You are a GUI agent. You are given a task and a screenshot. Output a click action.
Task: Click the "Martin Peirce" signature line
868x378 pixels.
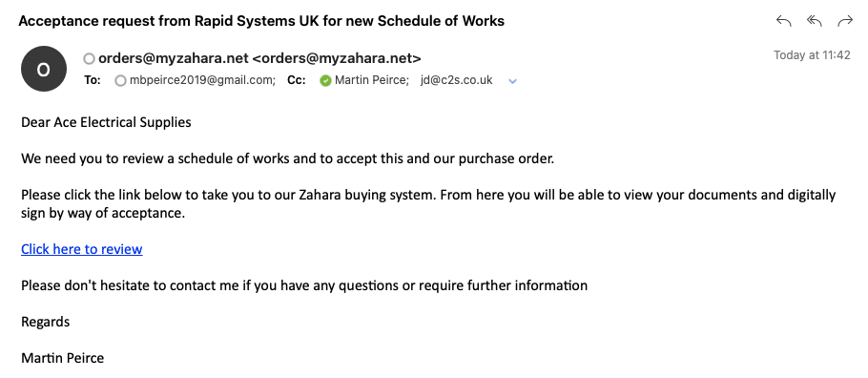pyautogui.click(x=63, y=358)
